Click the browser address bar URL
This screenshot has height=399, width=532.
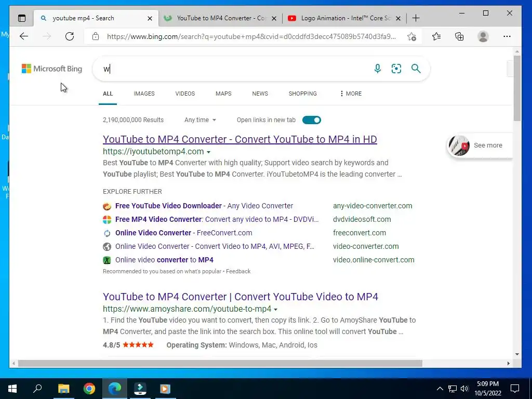tap(251, 36)
